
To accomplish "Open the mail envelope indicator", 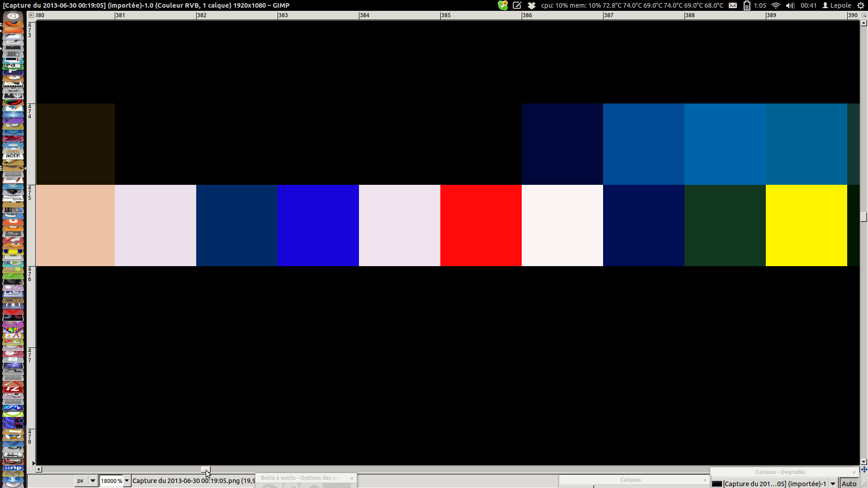I will [733, 5].
